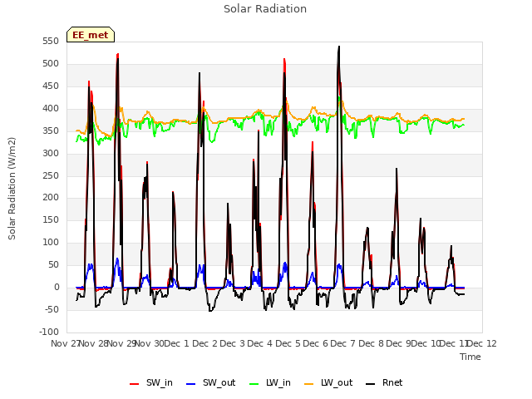
Task: Click the Time x-axis title
Action: pyautogui.click(x=470, y=357)
